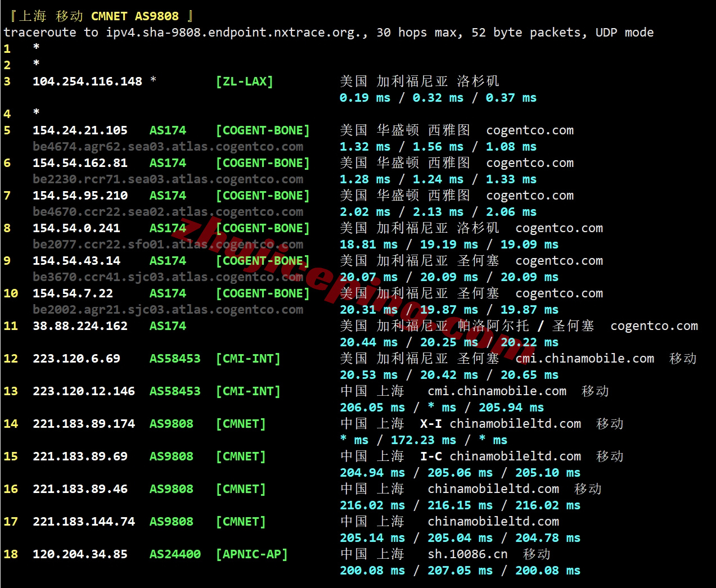This screenshot has width=716, height=588.
Task: Select the 207.05 ms latency value
Action: click(460, 571)
